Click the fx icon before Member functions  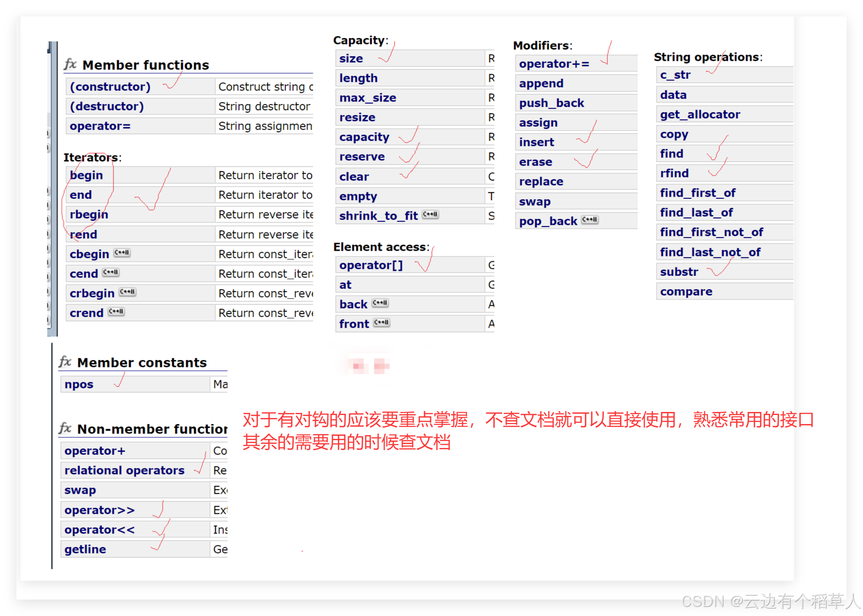point(70,65)
